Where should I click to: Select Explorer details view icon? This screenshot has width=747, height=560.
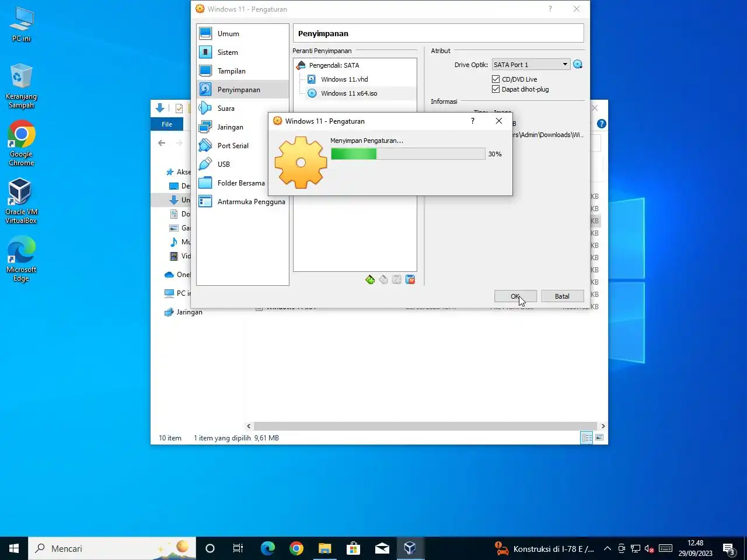tap(587, 437)
